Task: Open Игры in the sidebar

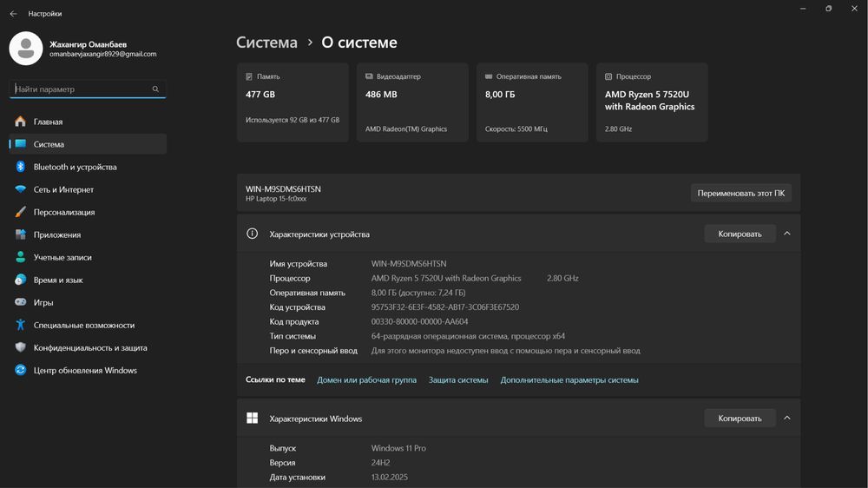Action: (x=88, y=302)
